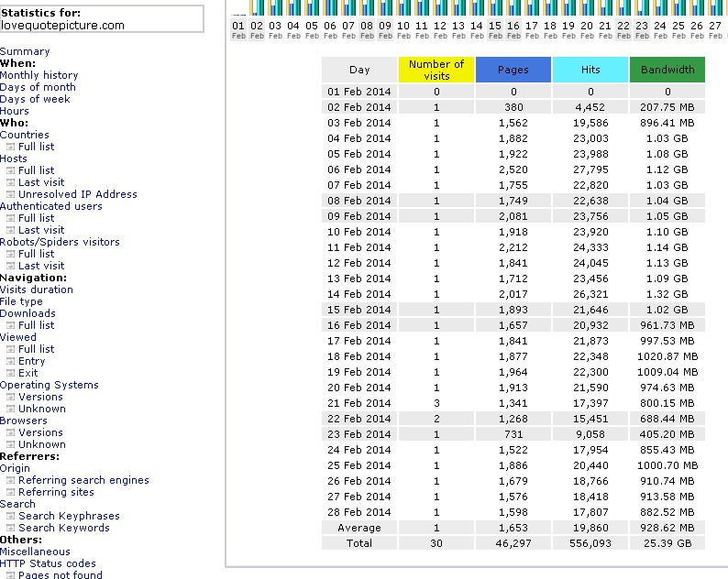Open the Viewed section

(x=18, y=337)
